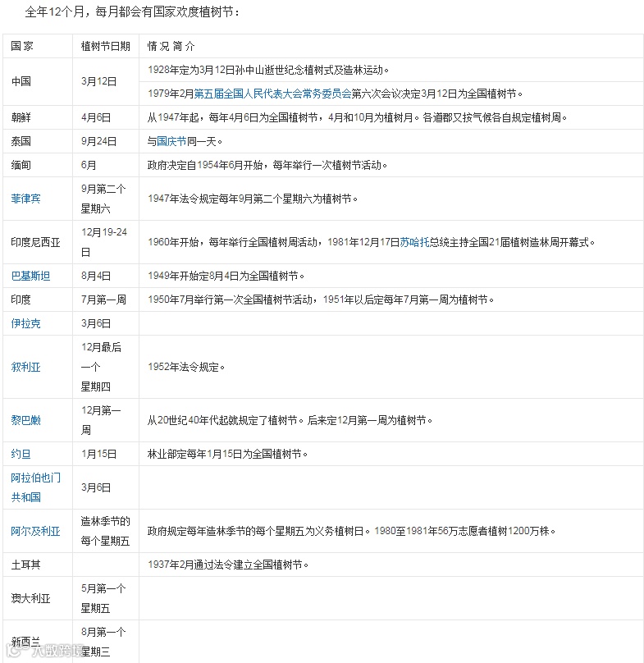Select the 1949年开始定8月4日 description

(226, 276)
